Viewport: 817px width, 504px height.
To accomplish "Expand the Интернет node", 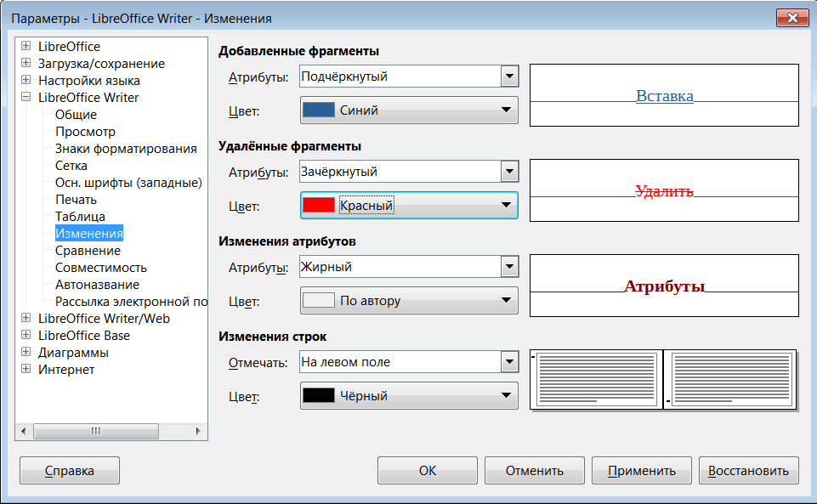I will tap(26, 369).
